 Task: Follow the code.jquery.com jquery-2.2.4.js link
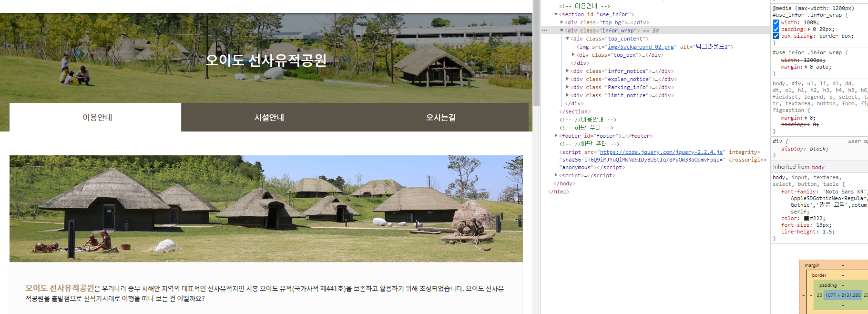[661, 152]
